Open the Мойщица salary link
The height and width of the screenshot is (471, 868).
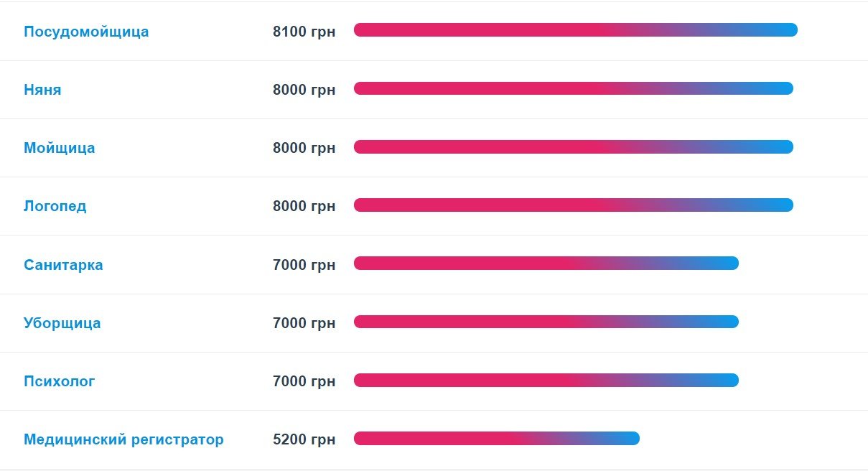coord(59,148)
